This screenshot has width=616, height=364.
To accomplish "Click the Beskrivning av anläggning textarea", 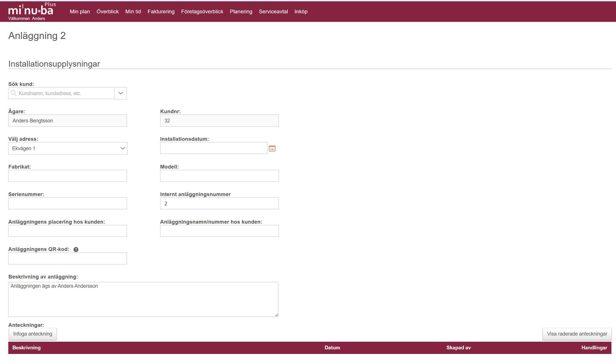I will coord(143,300).
